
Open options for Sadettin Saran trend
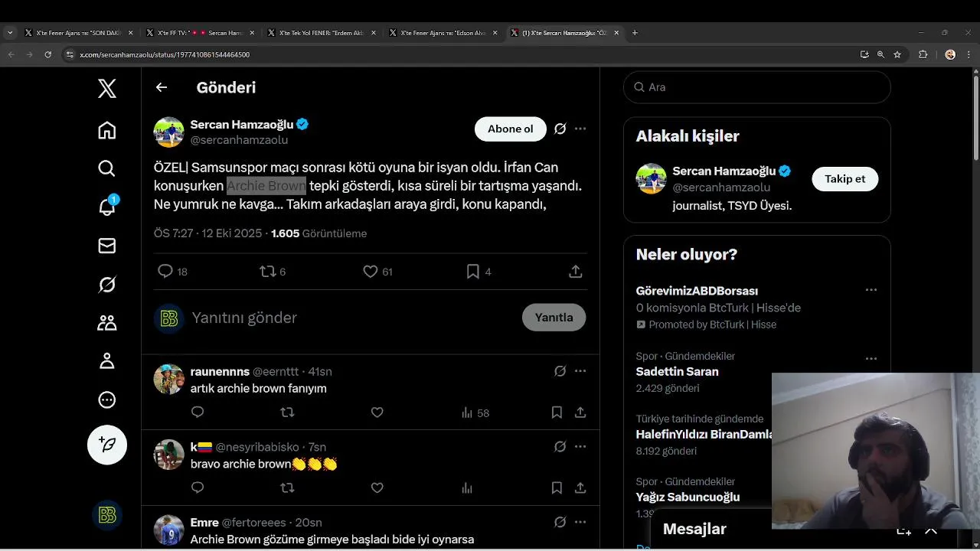point(871,359)
